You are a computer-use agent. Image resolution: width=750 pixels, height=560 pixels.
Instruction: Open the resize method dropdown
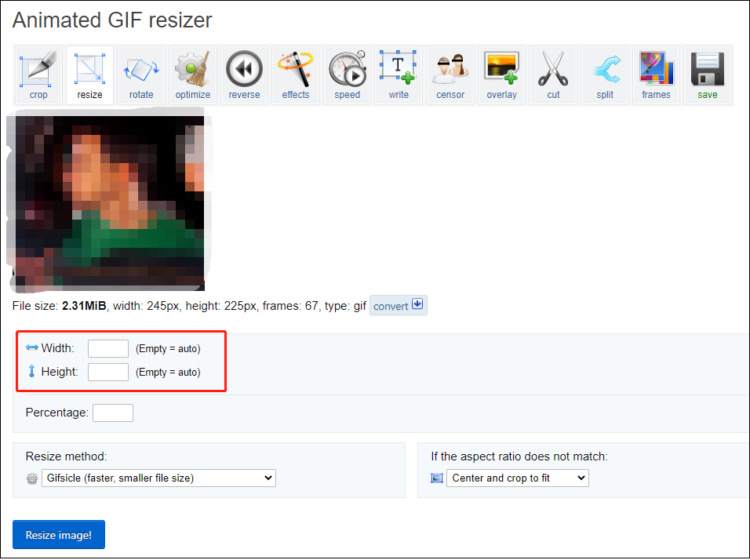158,478
